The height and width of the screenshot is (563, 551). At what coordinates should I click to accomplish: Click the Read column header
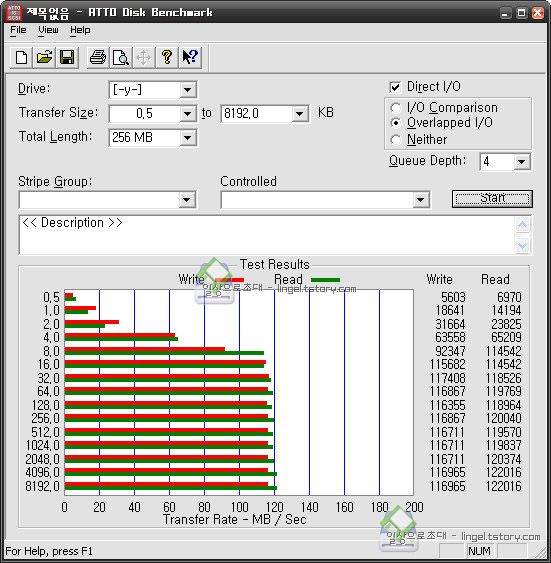[x=495, y=279]
